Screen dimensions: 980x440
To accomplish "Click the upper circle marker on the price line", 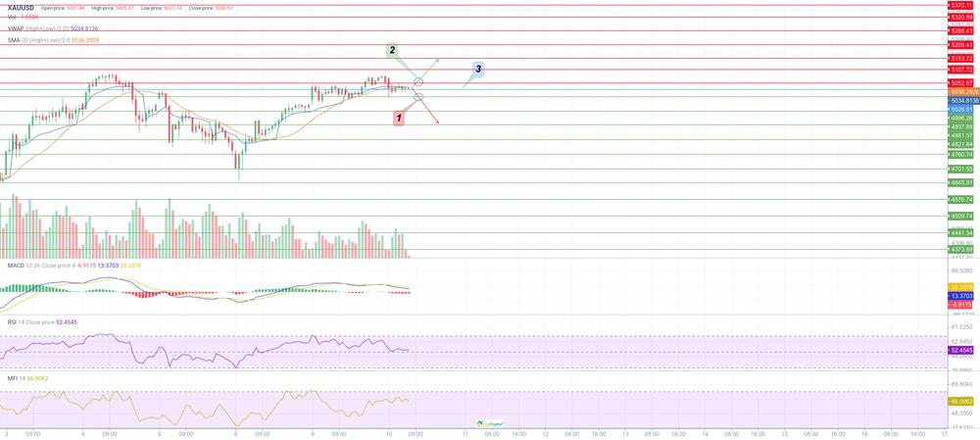I will (x=419, y=79).
